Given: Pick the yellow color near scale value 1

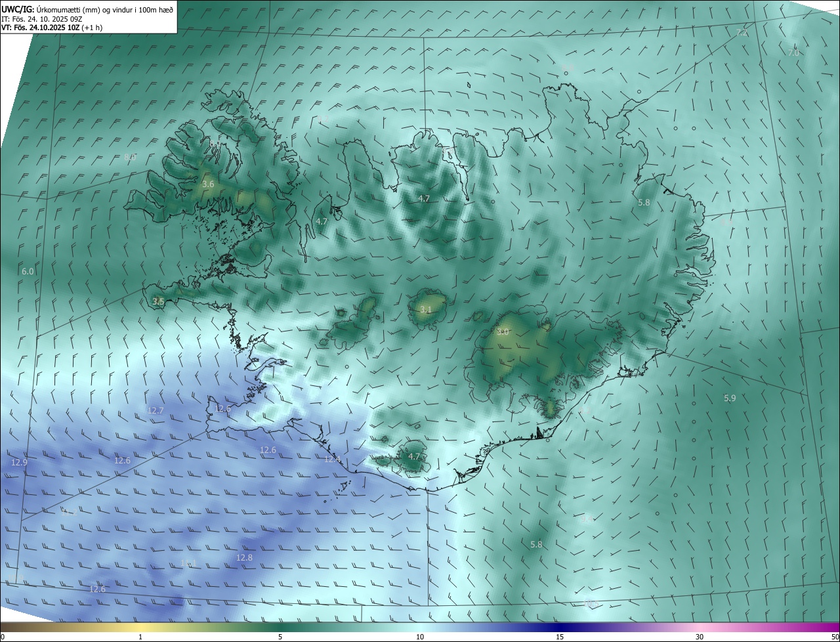Looking at the screenshot, I should (140, 627).
